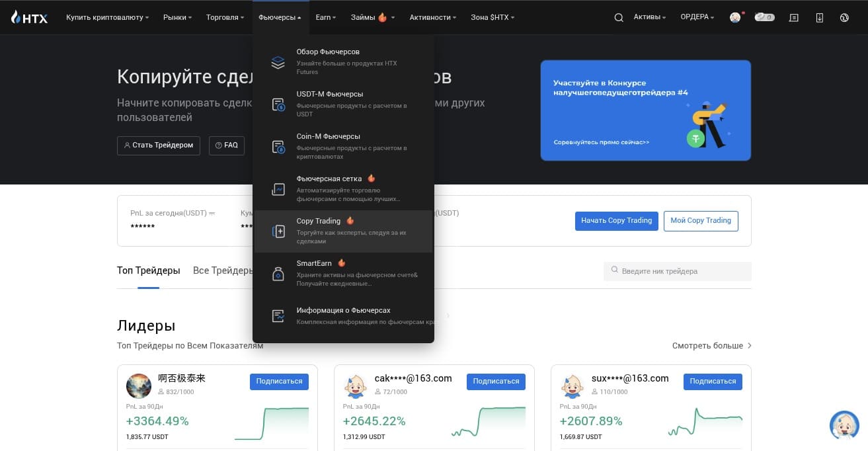The width and height of the screenshot is (868, 451).
Task: Click the hide-balance eye icon beside PnL за сегодня
Action: tap(212, 214)
